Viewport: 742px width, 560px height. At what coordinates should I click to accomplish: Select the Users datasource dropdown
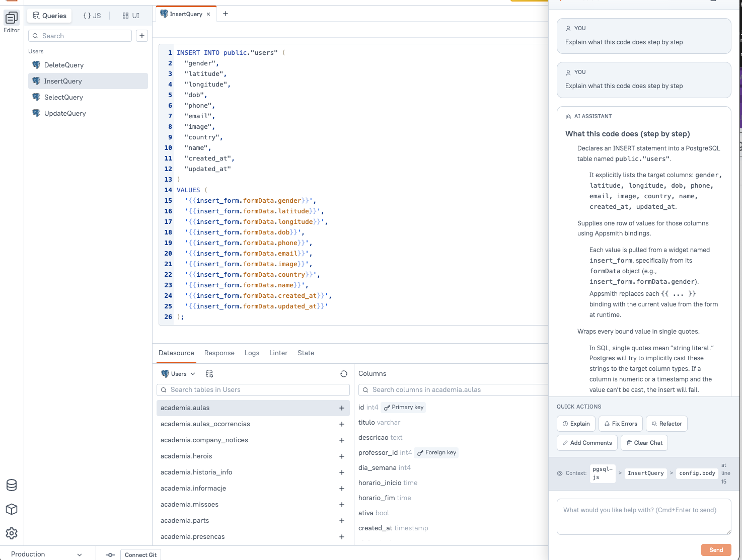[x=178, y=374]
